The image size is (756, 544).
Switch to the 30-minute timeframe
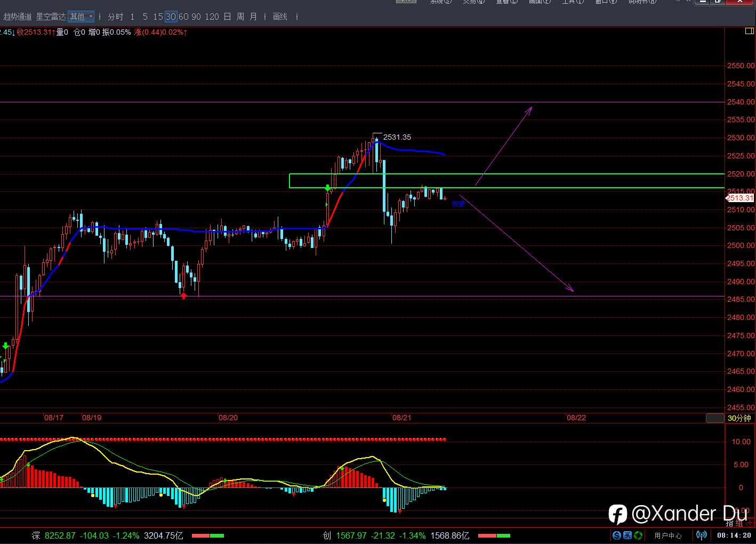pyautogui.click(x=171, y=17)
